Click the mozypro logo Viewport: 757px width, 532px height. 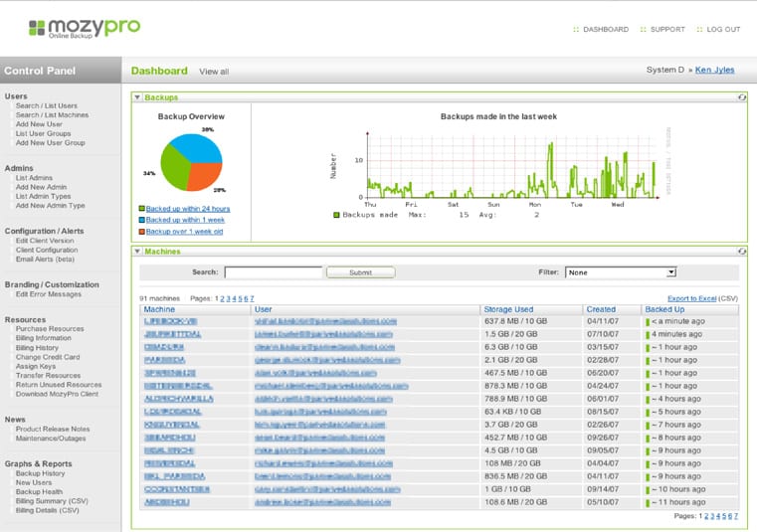pos(85,28)
